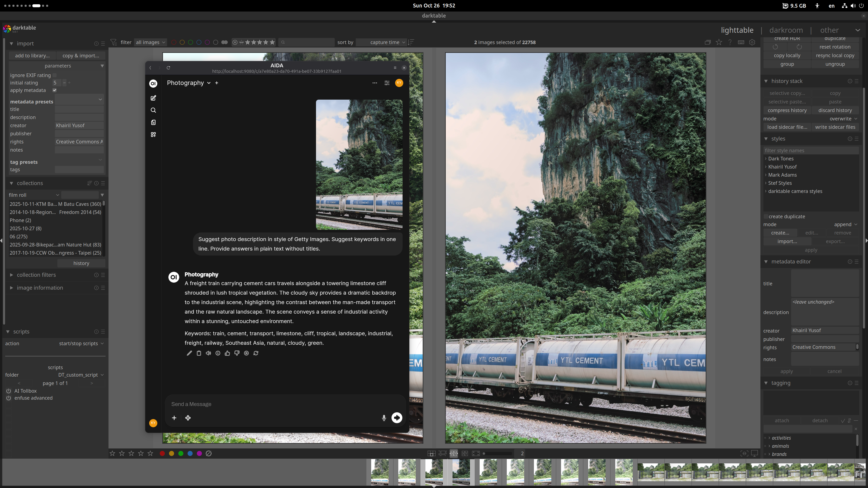Image resolution: width=868 pixels, height=488 pixels.
Task: Click the search icon in AIDA sidebar
Action: (x=153, y=110)
